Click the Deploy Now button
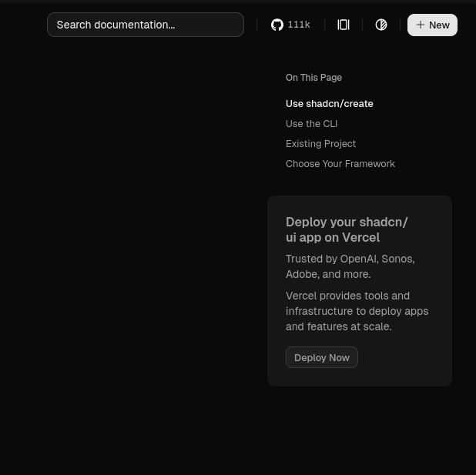 tap(322, 357)
